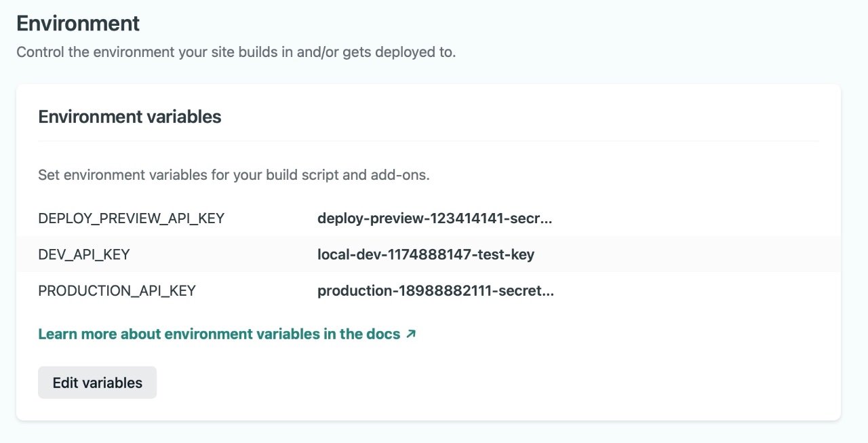Screen dimensions: 868x443
Task: Select the DEV_API_KEY variable name
Action: coord(83,254)
